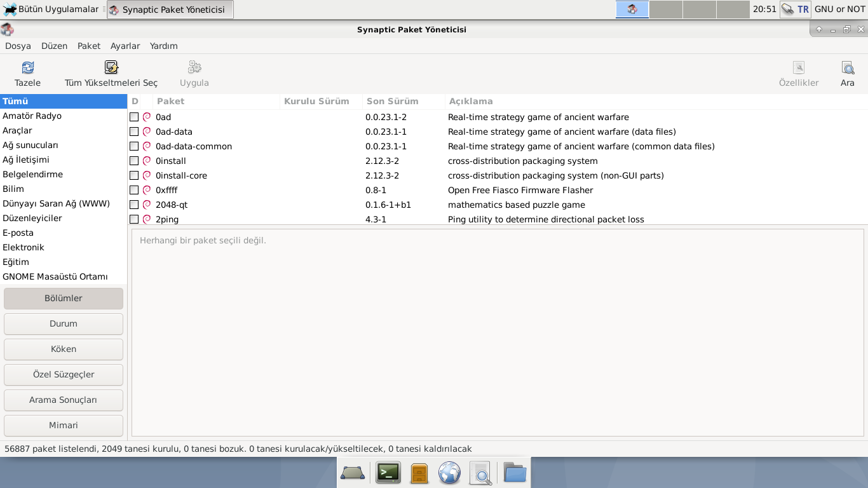Open the Ayarlar menu

tap(125, 46)
